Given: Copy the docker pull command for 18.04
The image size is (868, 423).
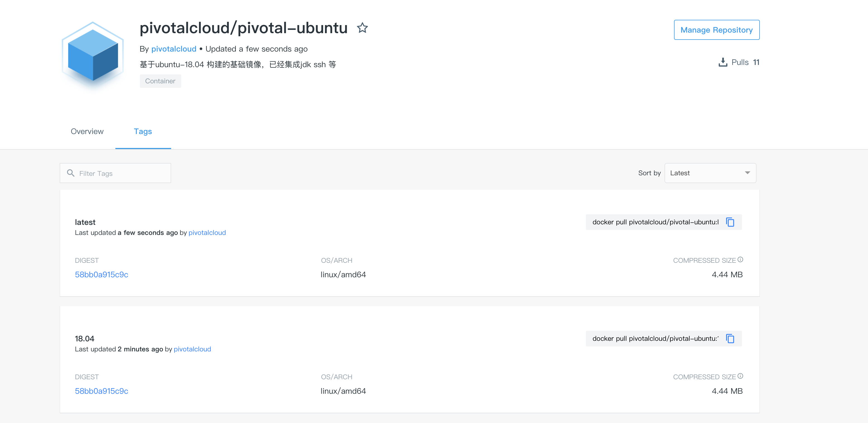Looking at the screenshot, I should [730, 339].
